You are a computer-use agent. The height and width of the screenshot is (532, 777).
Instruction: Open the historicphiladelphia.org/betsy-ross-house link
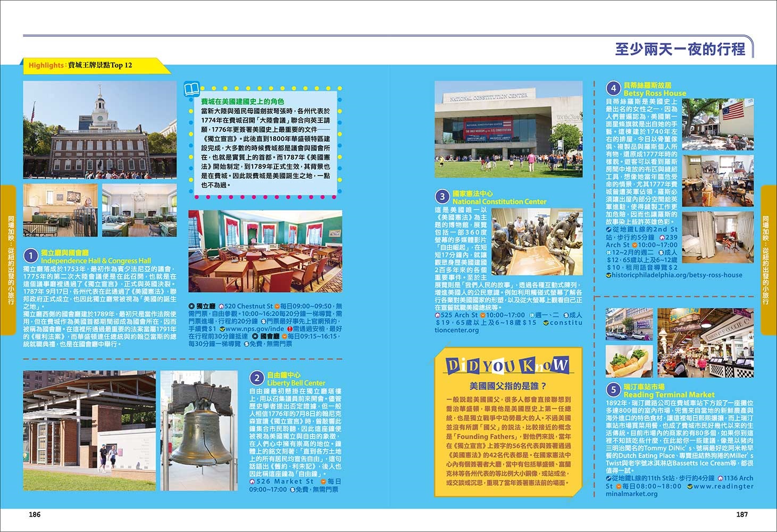[677, 275]
